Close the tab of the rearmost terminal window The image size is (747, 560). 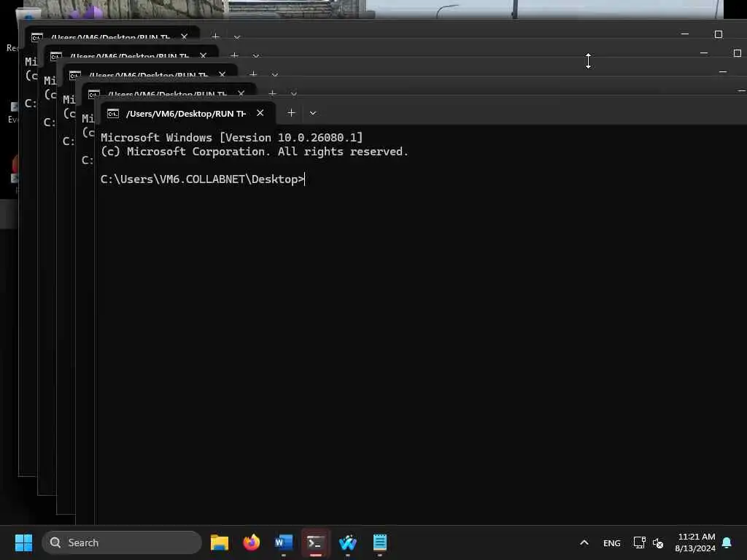(185, 36)
